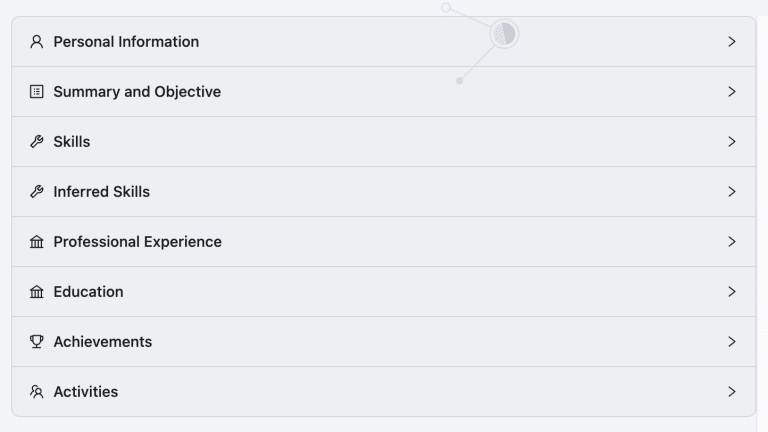Image resolution: width=768 pixels, height=432 pixels.
Task: Click the institution icon beside Education
Action: [37, 291]
